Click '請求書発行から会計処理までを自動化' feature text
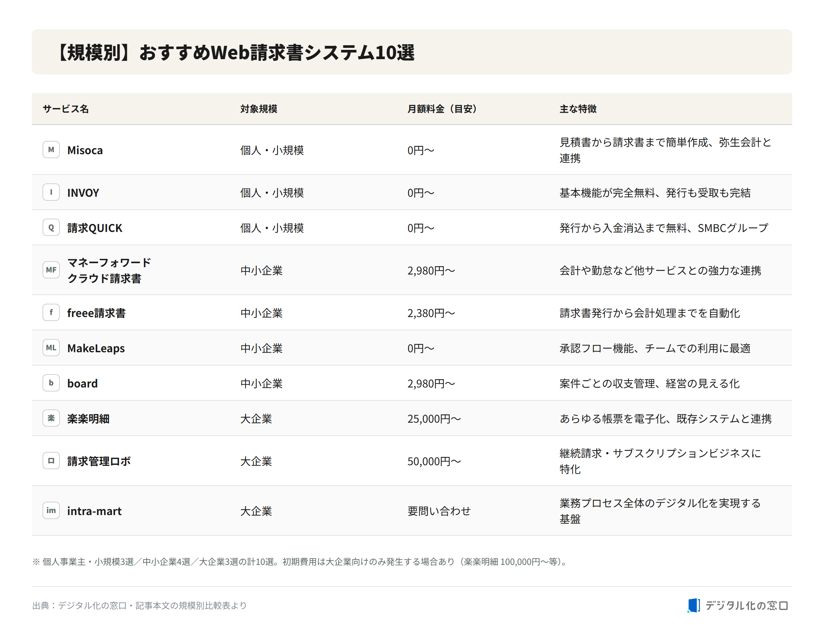The image size is (824, 644). (650, 313)
